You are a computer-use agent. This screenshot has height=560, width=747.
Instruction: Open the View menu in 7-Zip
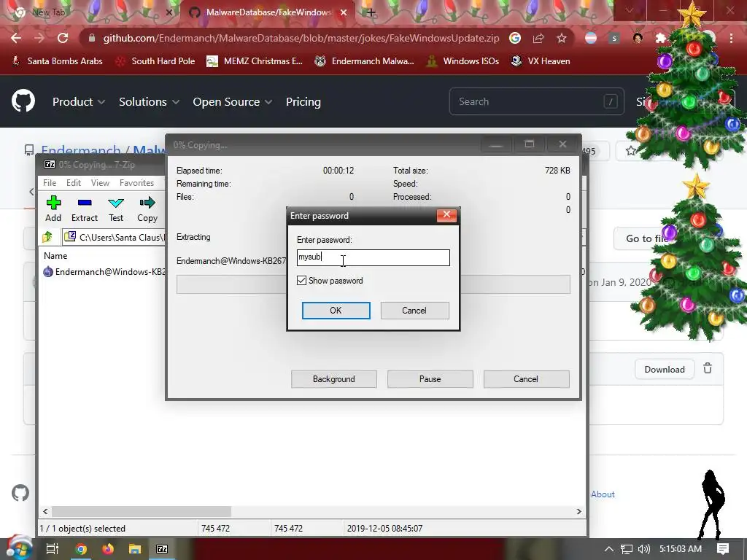tap(100, 183)
